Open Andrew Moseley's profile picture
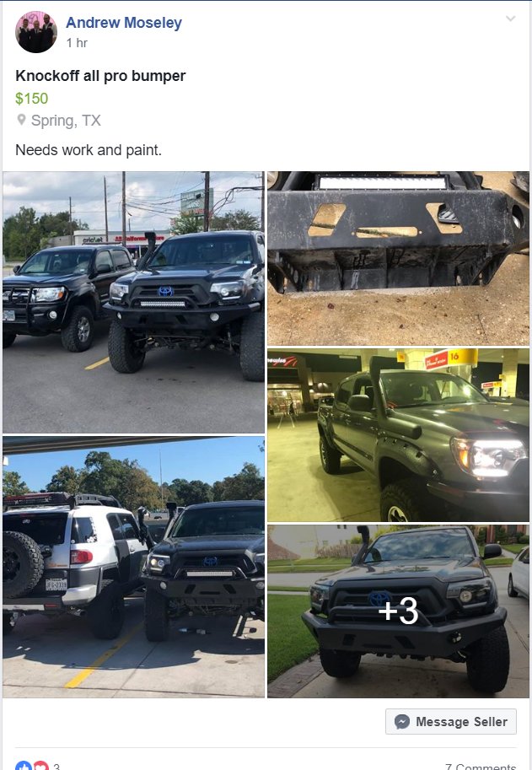Viewport: 532px width, 770px height. click(36, 32)
